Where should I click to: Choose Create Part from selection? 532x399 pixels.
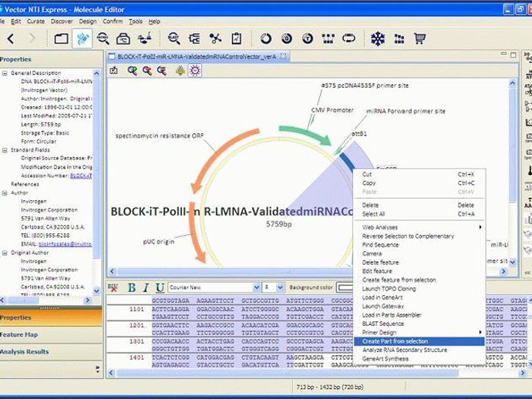[419, 341]
